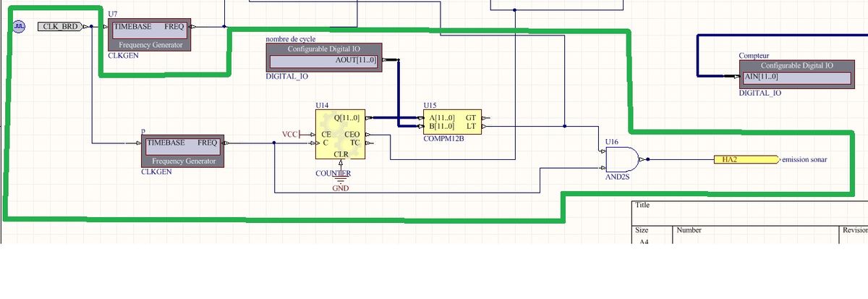The image size is (868, 299).
Task: Click the Title field in title block
Action: tap(642, 205)
